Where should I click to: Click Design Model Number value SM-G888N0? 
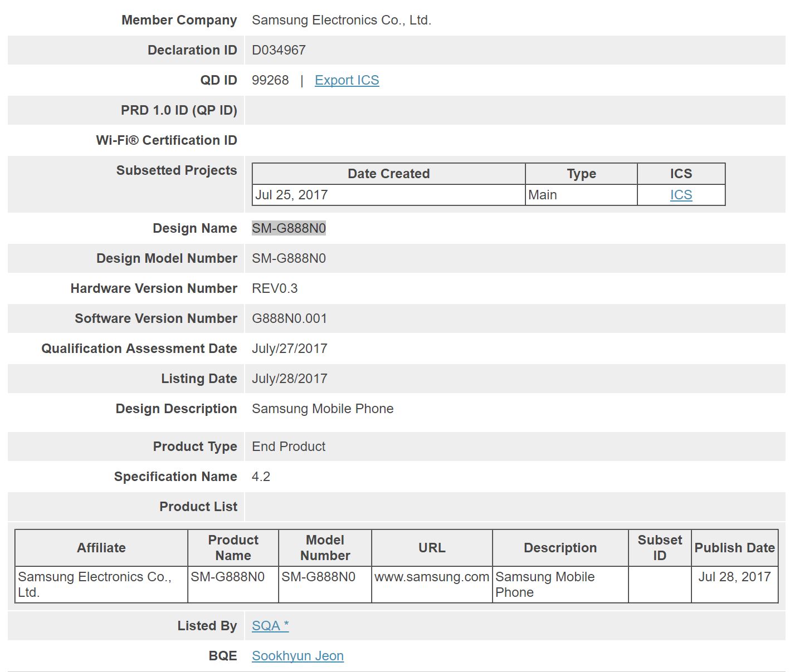point(289,258)
